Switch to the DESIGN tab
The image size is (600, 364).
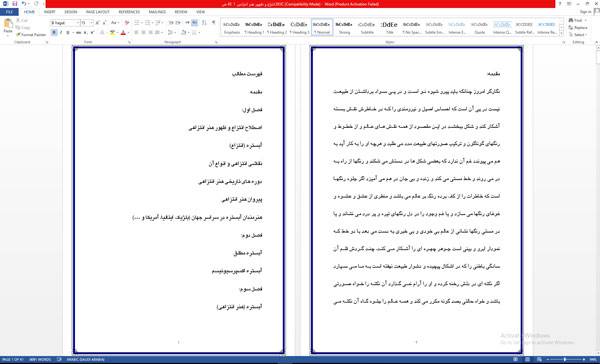point(71,12)
